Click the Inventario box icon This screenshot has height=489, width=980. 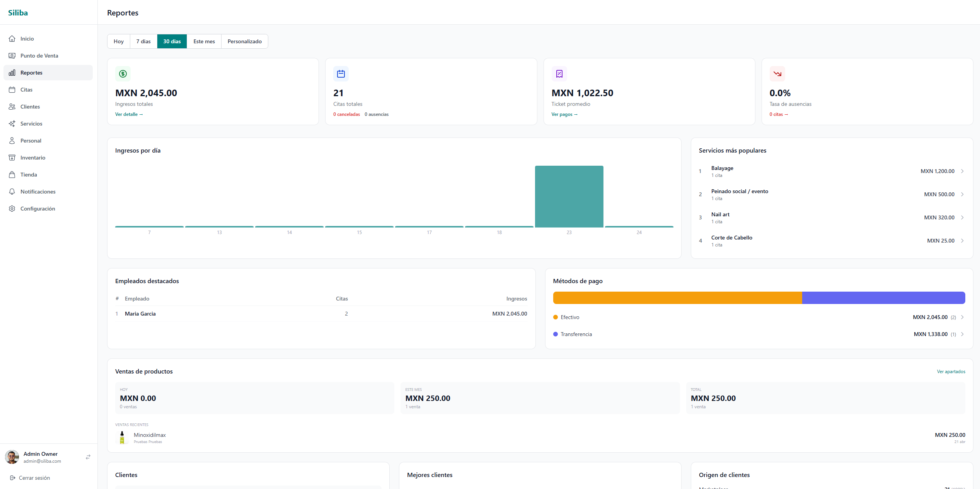[x=12, y=158]
